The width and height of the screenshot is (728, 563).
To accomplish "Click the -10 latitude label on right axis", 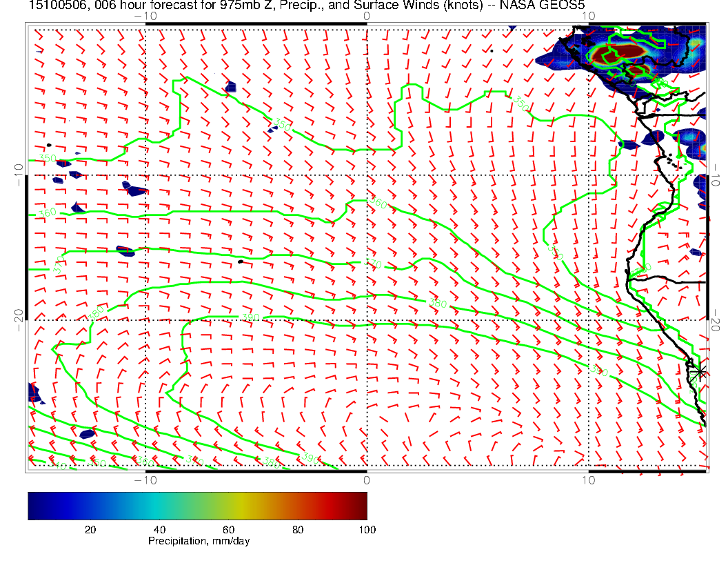I will pyautogui.click(x=715, y=173).
